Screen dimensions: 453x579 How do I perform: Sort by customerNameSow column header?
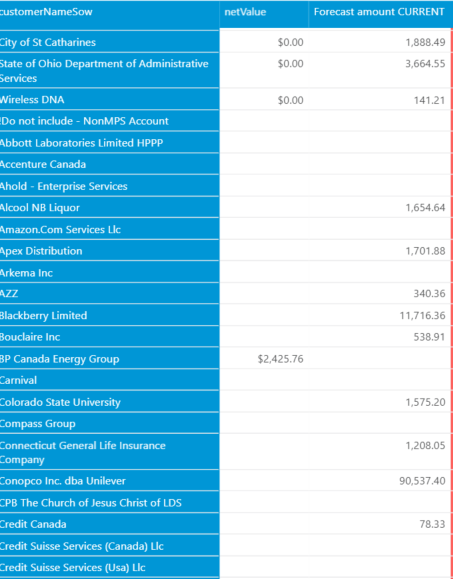109,14
